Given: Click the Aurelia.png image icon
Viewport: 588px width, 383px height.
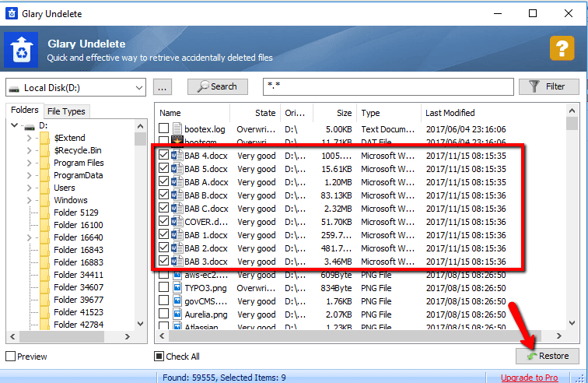Looking at the screenshot, I should (177, 314).
